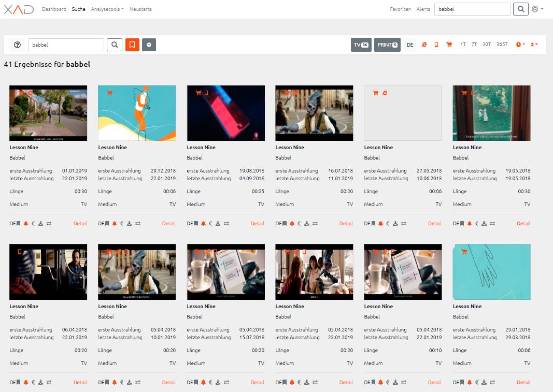Open Detail for spot first aired 06.04.2018
The image size is (553, 392).
pyautogui.click(x=80, y=383)
